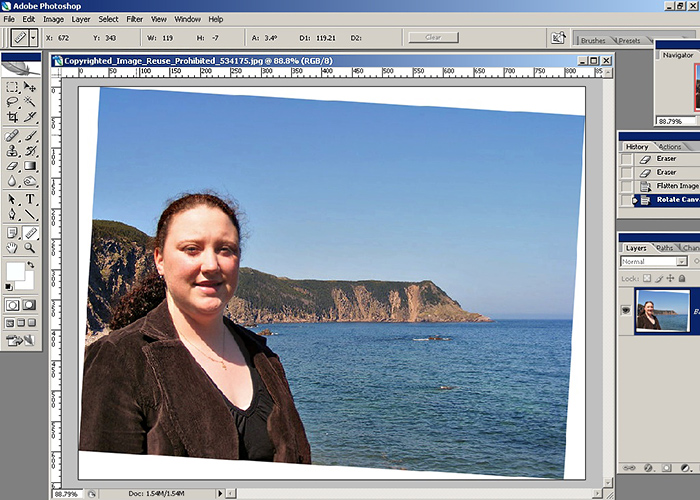Select the History Brush tool
Image resolution: width=700 pixels, height=500 pixels.
29,150
